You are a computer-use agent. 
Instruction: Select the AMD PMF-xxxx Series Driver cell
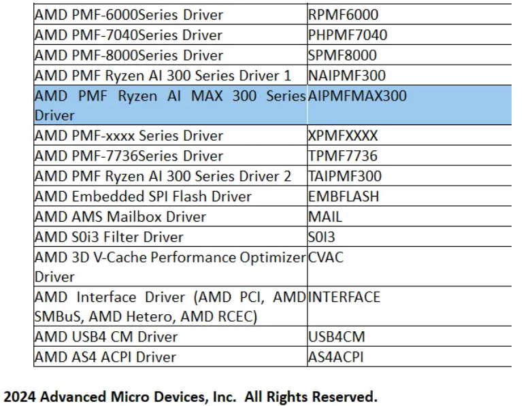(129, 136)
